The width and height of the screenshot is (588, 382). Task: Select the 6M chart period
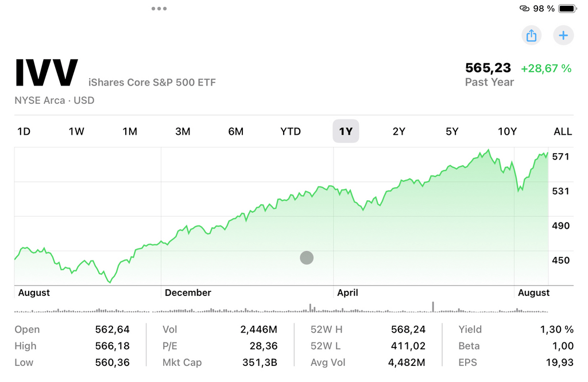236,131
